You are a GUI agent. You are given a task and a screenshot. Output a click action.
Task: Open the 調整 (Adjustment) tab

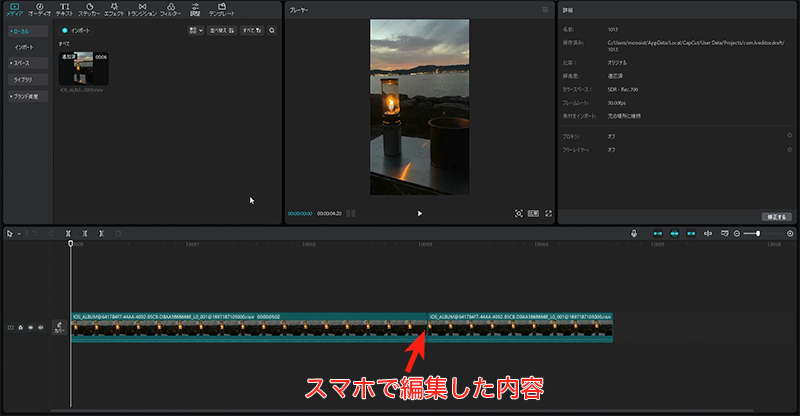[195, 9]
